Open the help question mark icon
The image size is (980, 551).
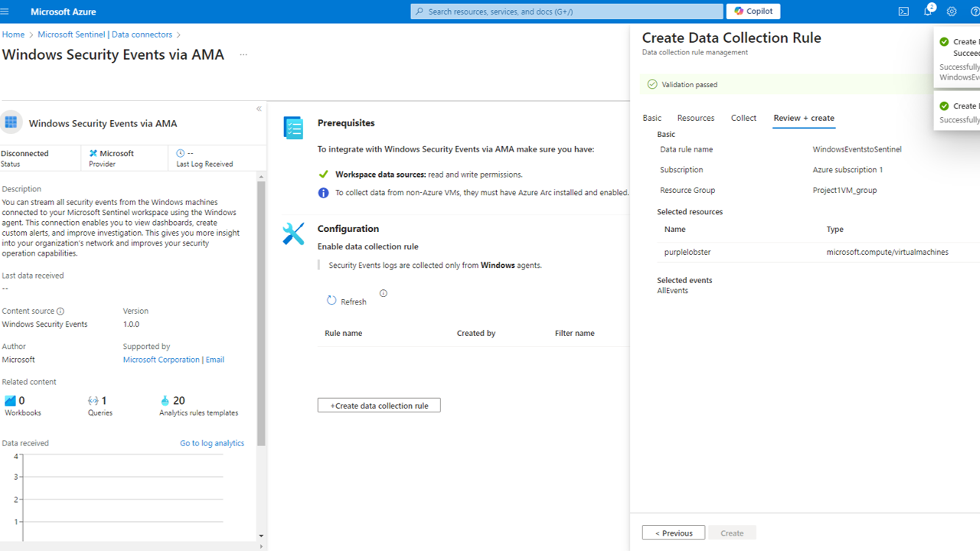pos(975,11)
